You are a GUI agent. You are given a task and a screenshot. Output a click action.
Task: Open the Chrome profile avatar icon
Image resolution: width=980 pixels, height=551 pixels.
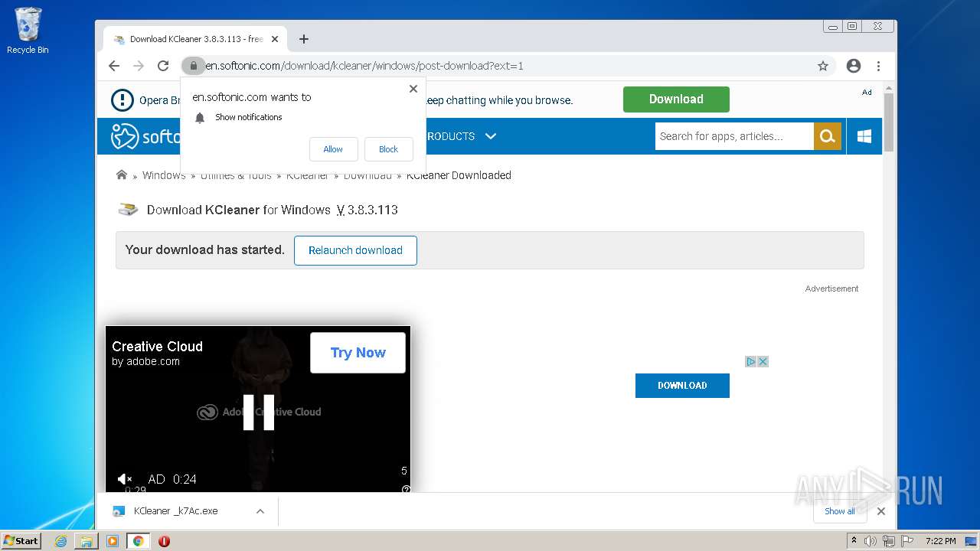tap(854, 66)
